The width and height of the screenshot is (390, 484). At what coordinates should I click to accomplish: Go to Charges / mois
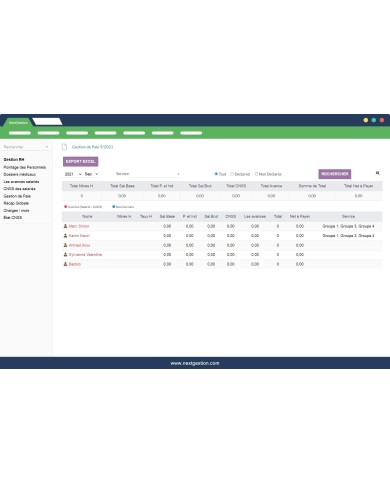(16, 210)
